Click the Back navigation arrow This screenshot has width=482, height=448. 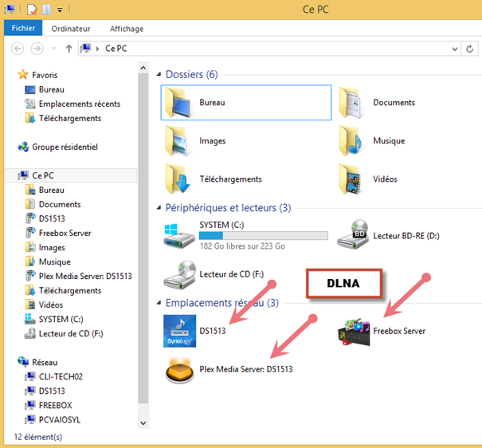coord(18,49)
